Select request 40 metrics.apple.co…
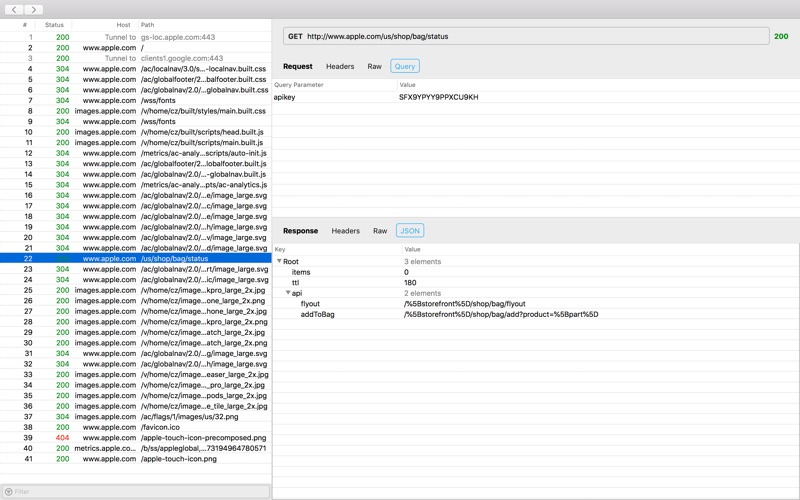The image size is (800, 500). (x=136, y=448)
